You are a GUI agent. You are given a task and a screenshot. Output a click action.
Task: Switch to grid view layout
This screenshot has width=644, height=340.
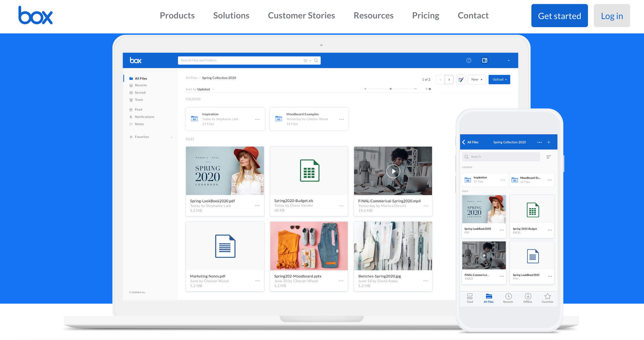pyautogui.click(x=430, y=89)
